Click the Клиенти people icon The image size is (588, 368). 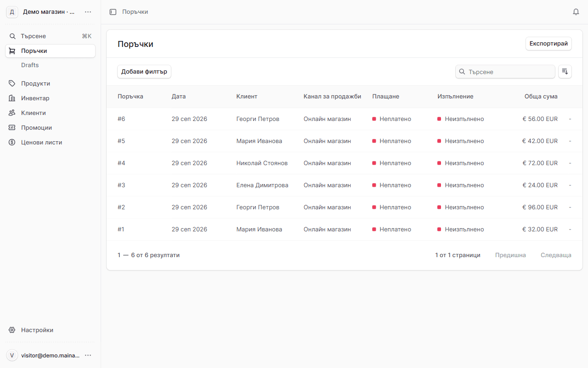click(x=12, y=113)
